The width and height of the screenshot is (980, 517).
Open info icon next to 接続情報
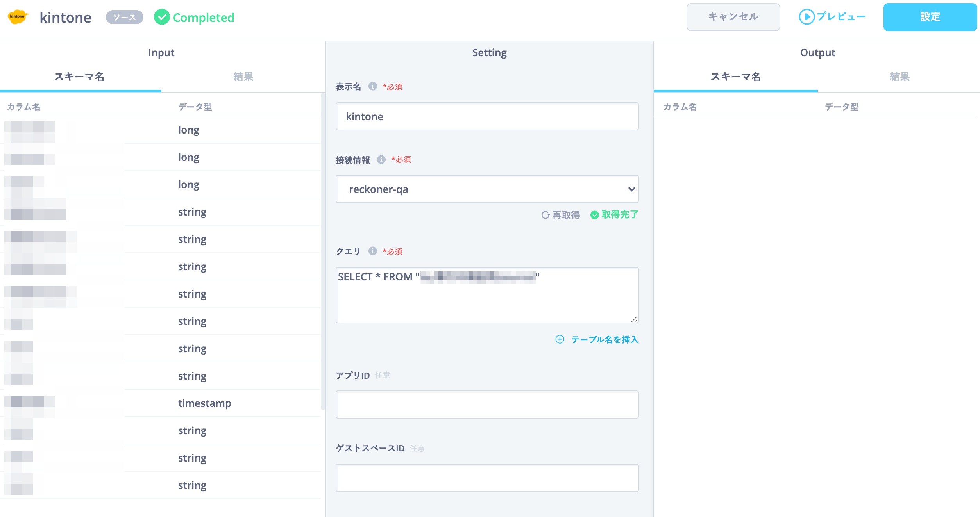(381, 159)
